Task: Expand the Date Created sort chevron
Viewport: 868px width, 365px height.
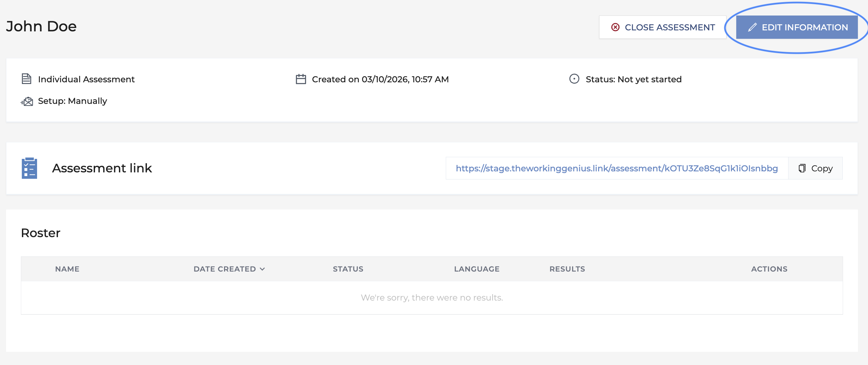Action: click(262, 269)
